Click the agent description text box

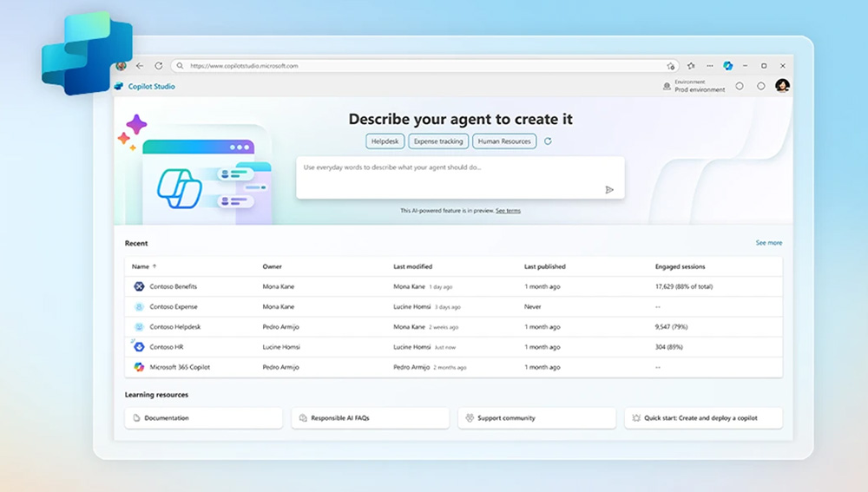(460, 178)
